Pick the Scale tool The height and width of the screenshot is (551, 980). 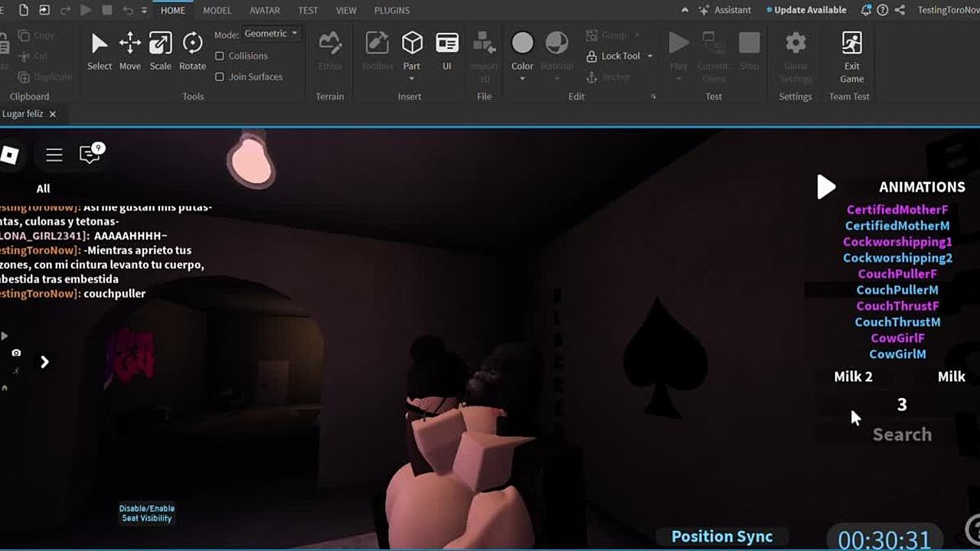(x=161, y=51)
